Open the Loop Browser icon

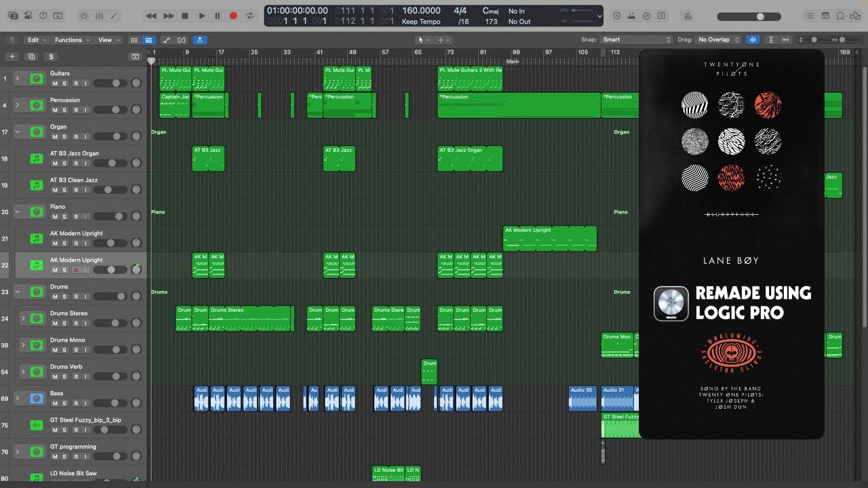click(x=840, y=16)
